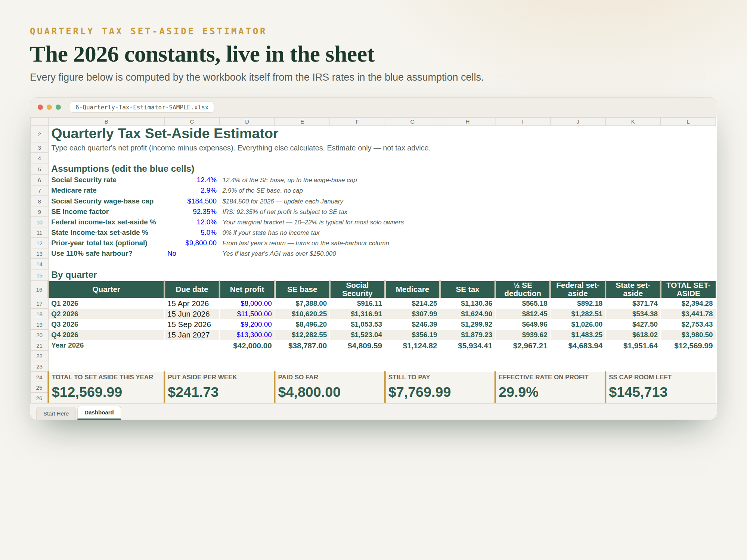Click Q3 2026 federal set-aside $1,026.00
This screenshot has width=747, height=560.
pyautogui.click(x=578, y=324)
